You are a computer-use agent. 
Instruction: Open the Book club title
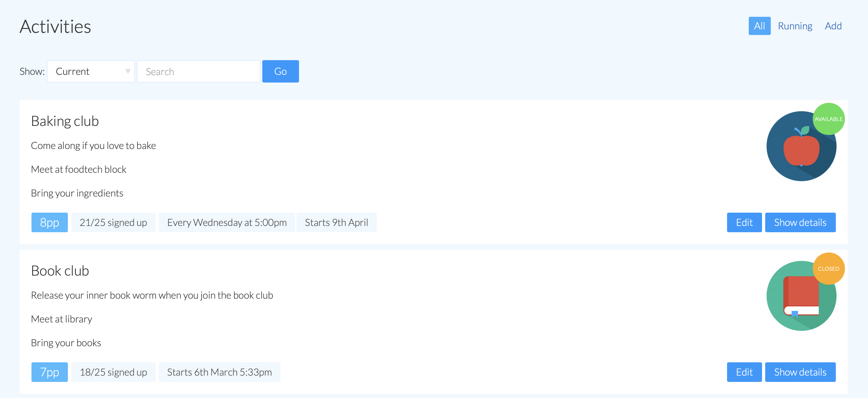[60, 271]
